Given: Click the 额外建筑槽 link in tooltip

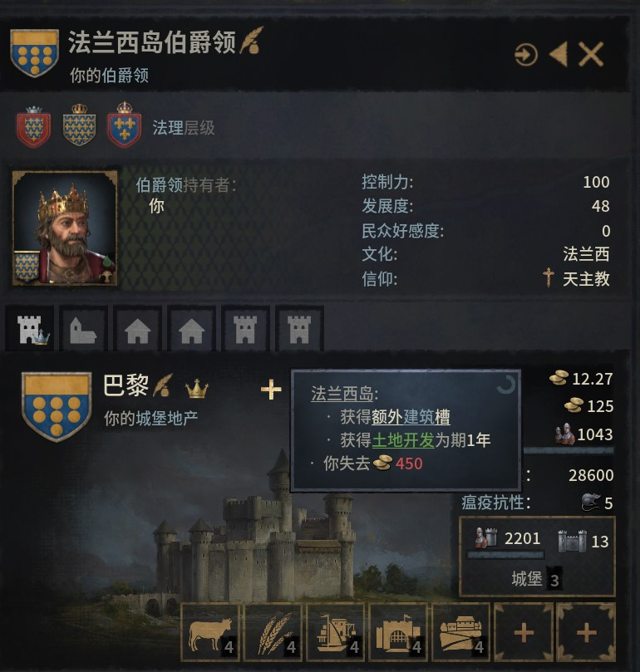Looking at the screenshot, I should point(411,417).
